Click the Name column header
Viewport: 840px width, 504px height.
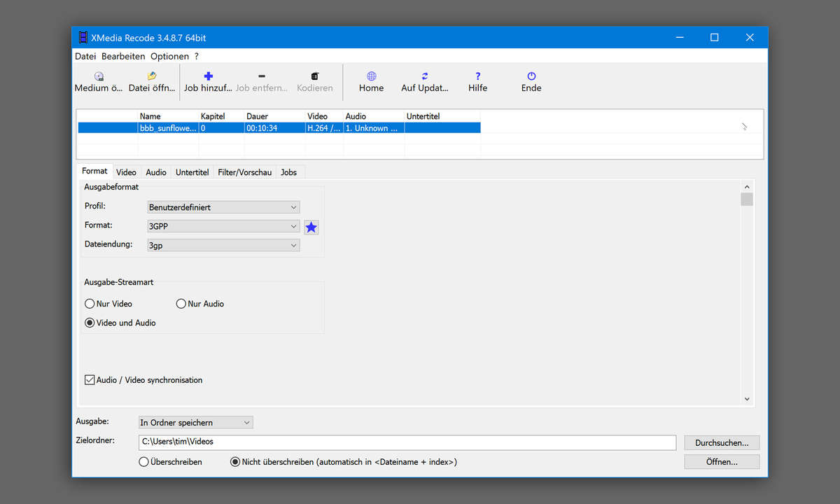pos(168,116)
